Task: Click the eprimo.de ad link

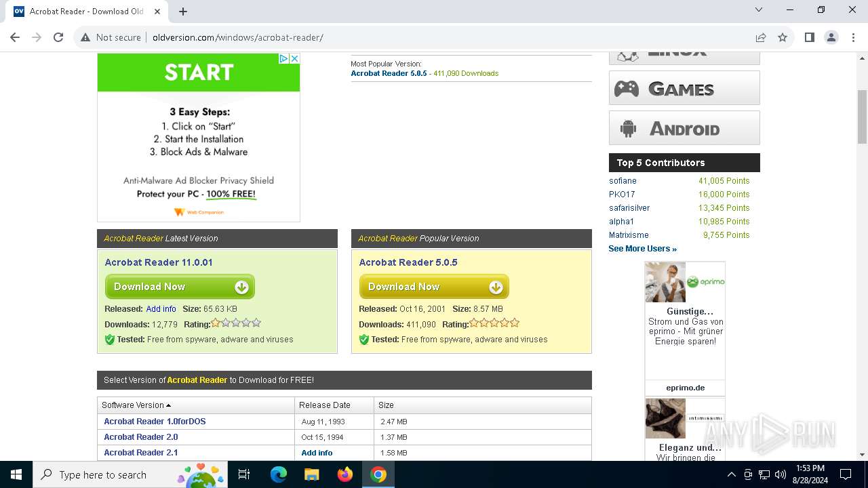Action: pos(685,388)
